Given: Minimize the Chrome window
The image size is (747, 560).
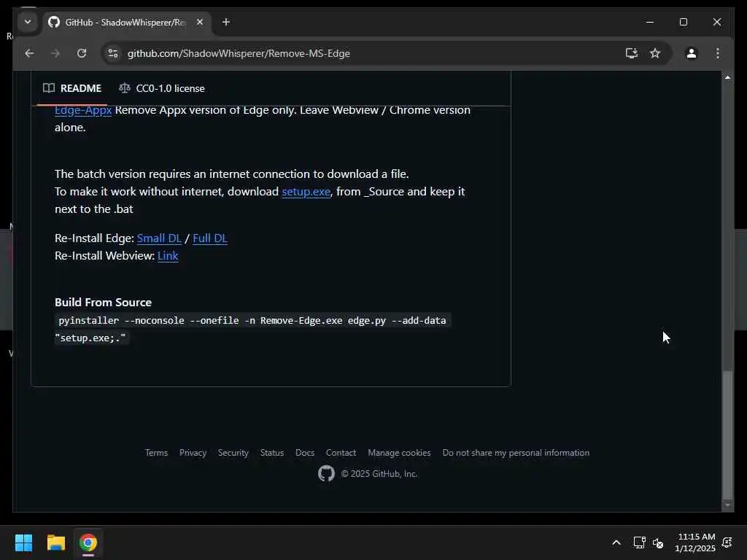Looking at the screenshot, I should tap(650, 22).
